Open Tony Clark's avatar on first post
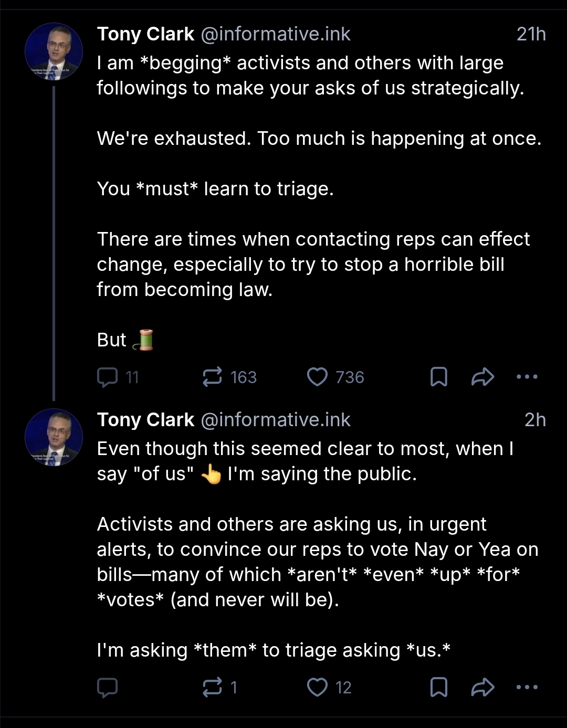This screenshot has height=728, width=567. (x=54, y=51)
